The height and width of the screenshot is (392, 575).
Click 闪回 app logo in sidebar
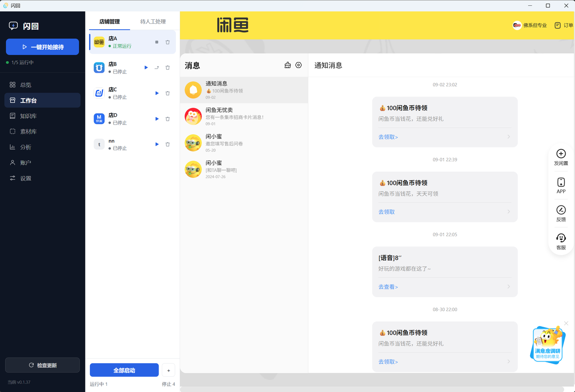point(24,26)
